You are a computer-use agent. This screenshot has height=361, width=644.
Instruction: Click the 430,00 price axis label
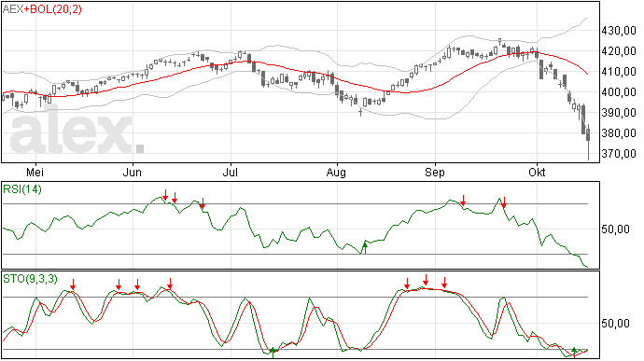coord(619,31)
